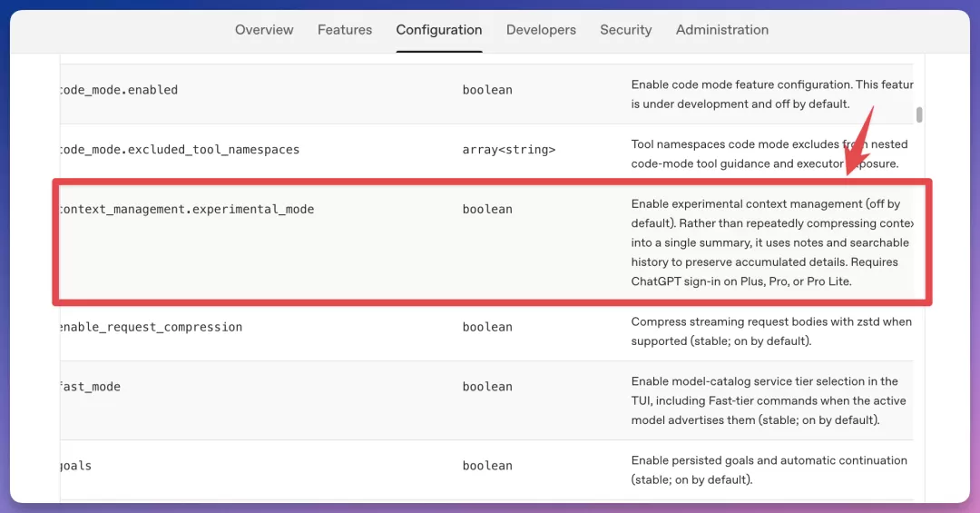Image resolution: width=980 pixels, height=513 pixels.
Task: Click the array<string> type label
Action: (509, 150)
